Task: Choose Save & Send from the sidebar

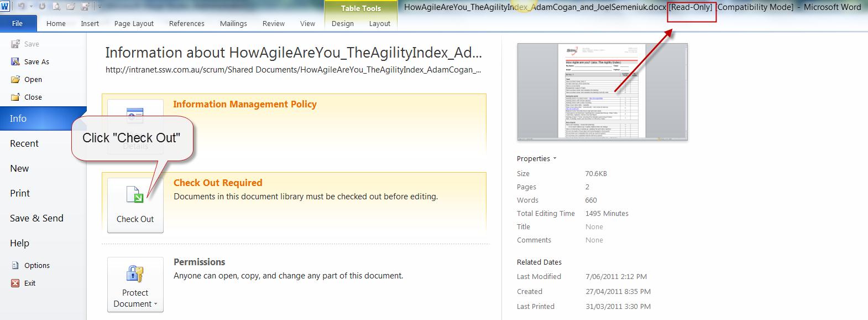Action: tap(36, 218)
